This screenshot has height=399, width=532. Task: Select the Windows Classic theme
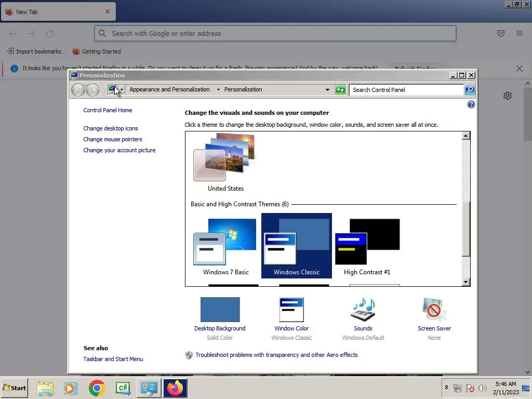pos(297,246)
